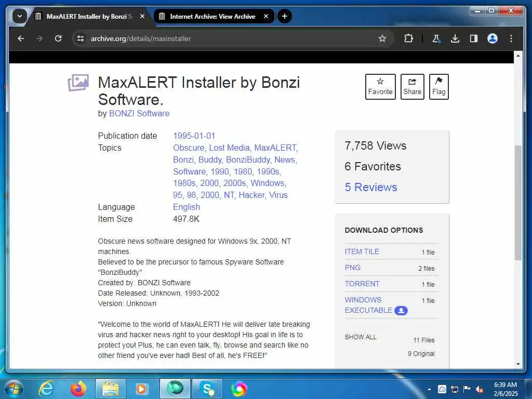Open the Windows Start button
Viewport: 532px width, 399px height.
(x=13, y=389)
